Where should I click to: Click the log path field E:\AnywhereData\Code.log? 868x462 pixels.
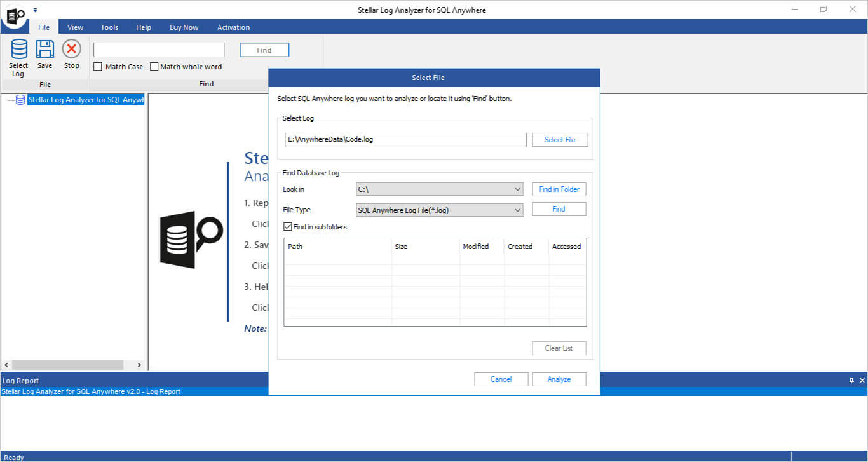(x=405, y=140)
